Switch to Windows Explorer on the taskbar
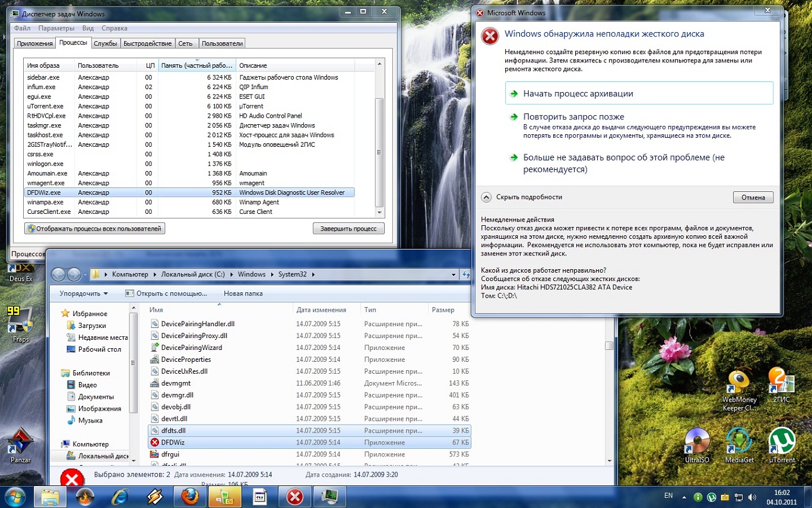Screen dimensions: 812x508 (x=50, y=496)
